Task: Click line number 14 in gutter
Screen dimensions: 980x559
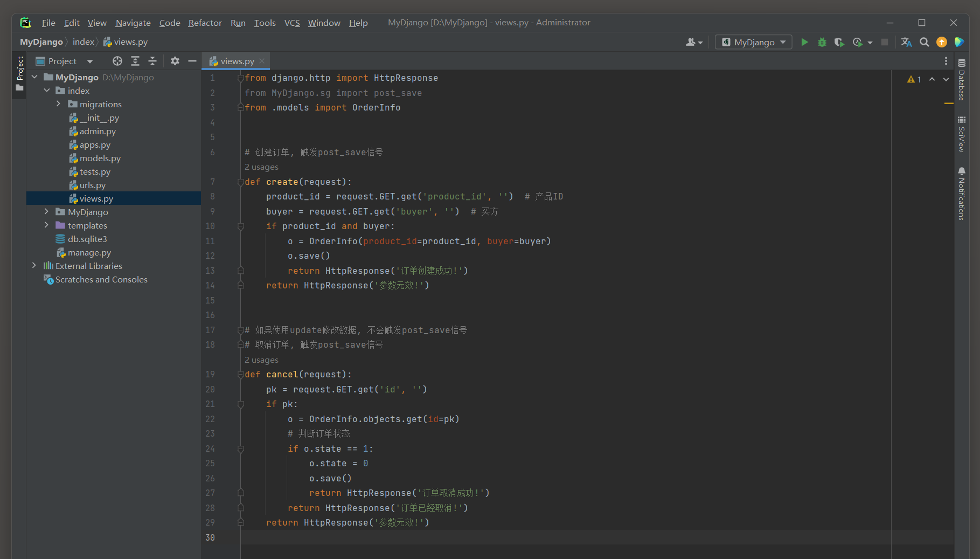Action: click(x=210, y=286)
